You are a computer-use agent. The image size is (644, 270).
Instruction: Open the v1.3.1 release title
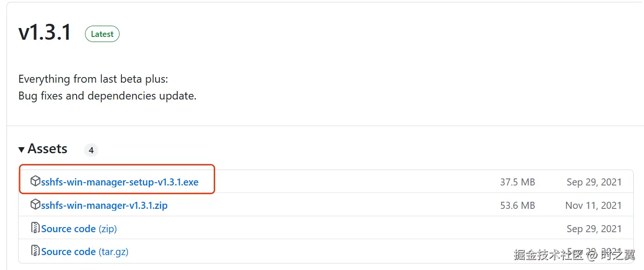[45, 33]
